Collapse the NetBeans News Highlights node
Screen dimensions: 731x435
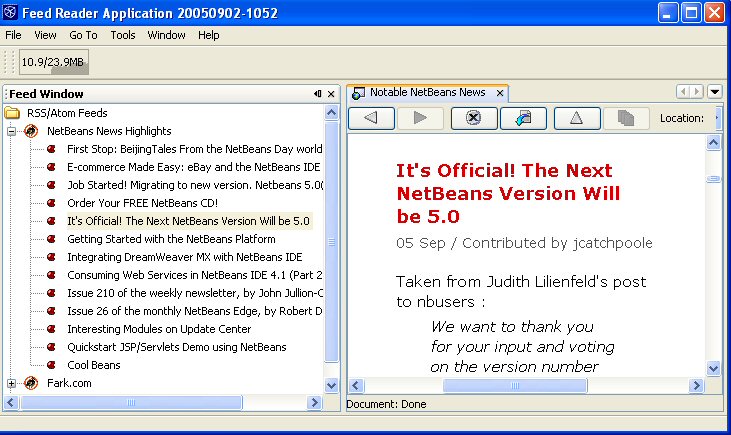12,131
